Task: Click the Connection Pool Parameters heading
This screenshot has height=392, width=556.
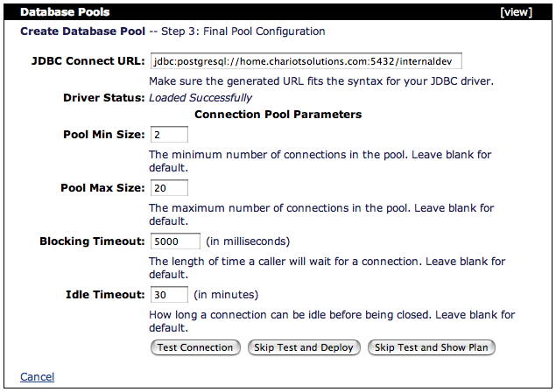Action: pos(278,114)
